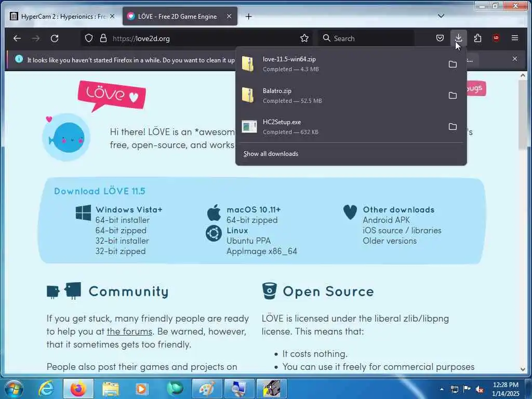
Task: Open the Paint app on the taskbar
Action: (x=207, y=389)
